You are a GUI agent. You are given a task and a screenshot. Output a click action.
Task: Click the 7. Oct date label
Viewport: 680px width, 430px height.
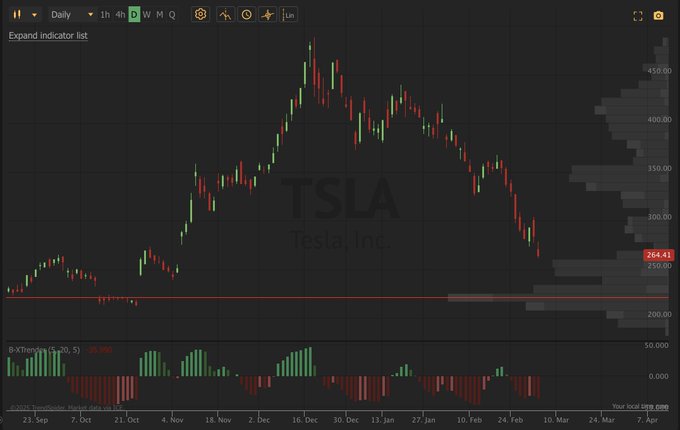81,420
